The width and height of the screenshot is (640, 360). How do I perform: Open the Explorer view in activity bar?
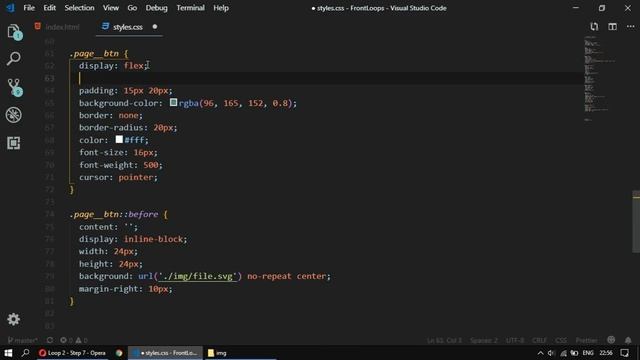click(x=14, y=32)
